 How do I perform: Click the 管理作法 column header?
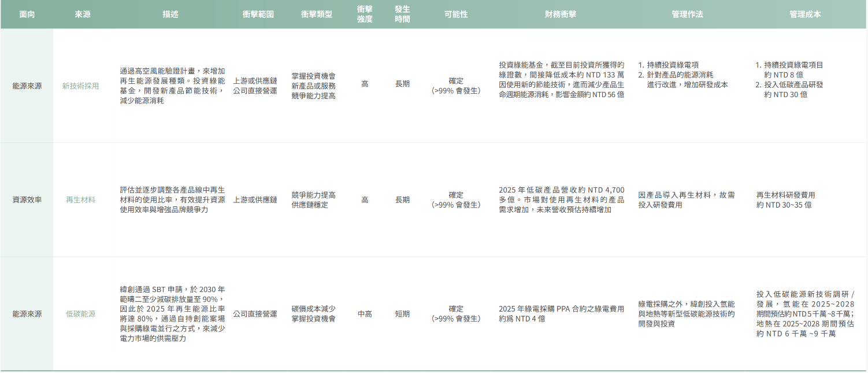[688, 14]
